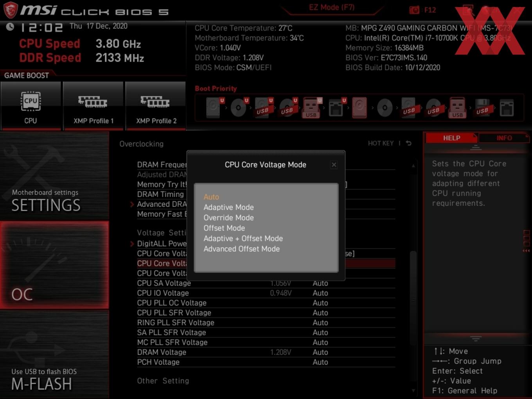This screenshot has height=399, width=532.
Task: Switch to EZ Mode (F7)
Action: [x=332, y=7]
